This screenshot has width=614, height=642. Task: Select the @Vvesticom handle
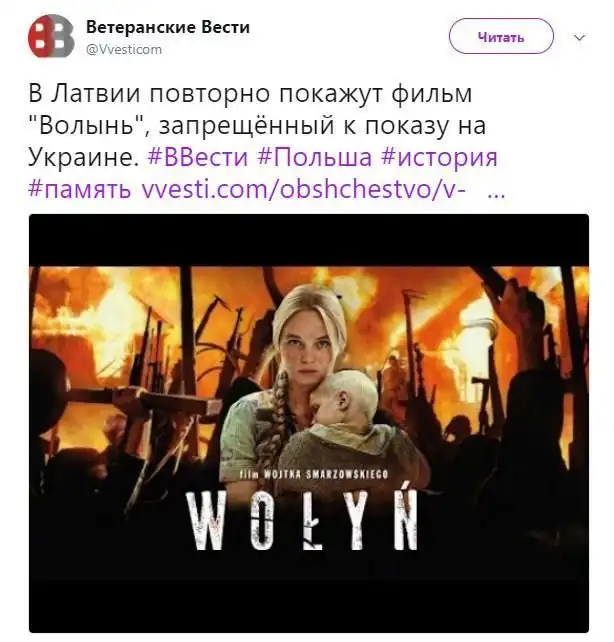click(x=124, y=50)
